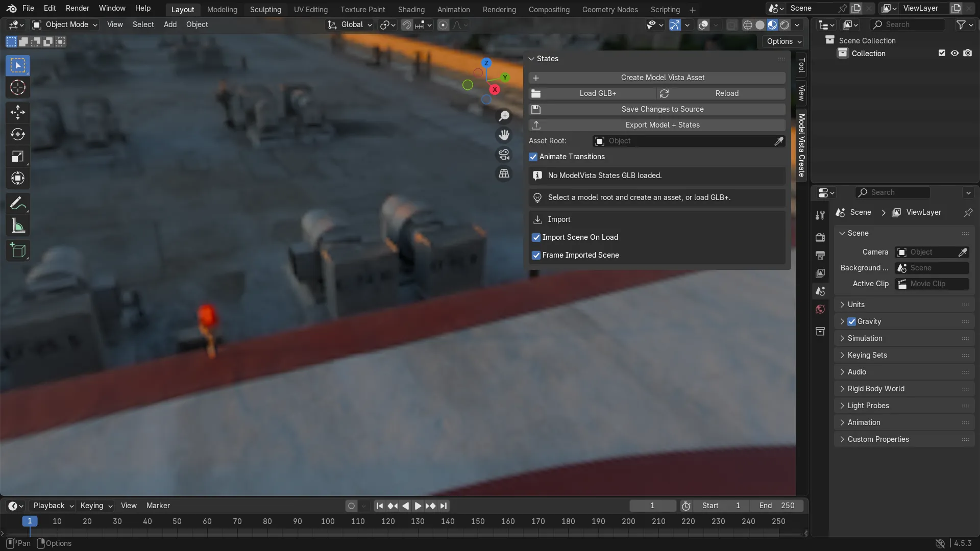Toggle Import Scene On Load checkbox
This screenshot has width=980, height=551.
click(536, 238)
